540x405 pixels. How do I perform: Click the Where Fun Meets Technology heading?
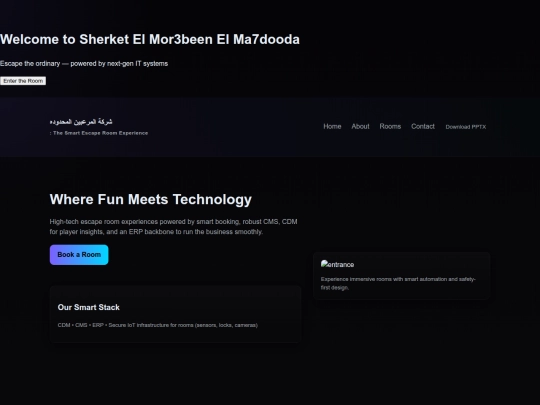(x=151, y=199)
